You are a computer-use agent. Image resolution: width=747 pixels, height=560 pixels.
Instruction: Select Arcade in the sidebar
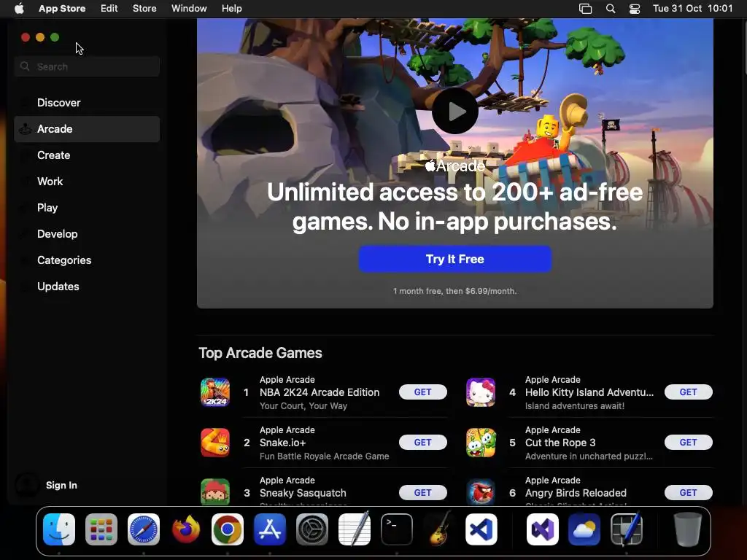pyautogui.click(x=88, y=129)
